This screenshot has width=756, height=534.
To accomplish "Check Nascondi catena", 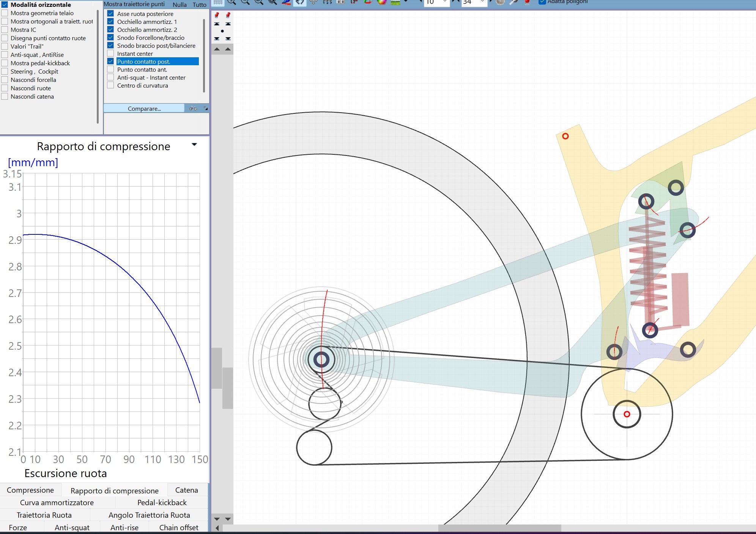I will point(5,96).
